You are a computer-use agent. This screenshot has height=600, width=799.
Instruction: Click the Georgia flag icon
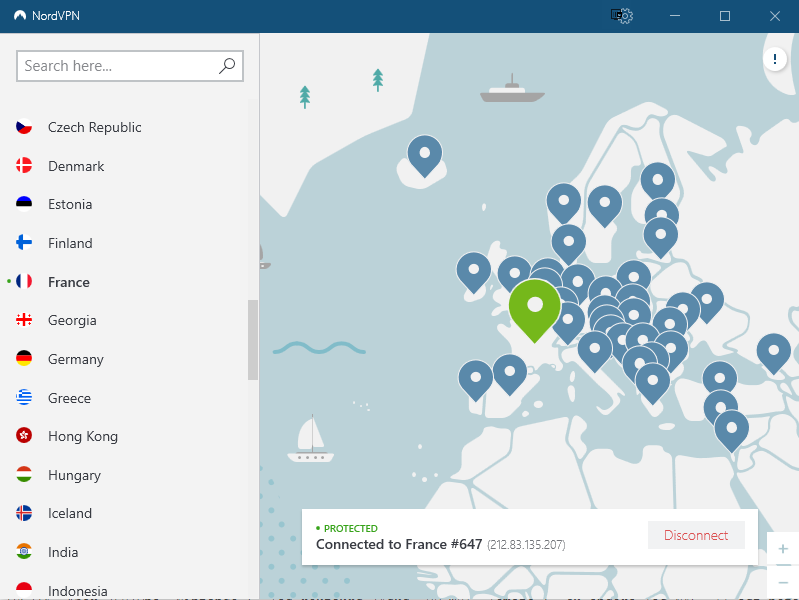tap(24, 320)
